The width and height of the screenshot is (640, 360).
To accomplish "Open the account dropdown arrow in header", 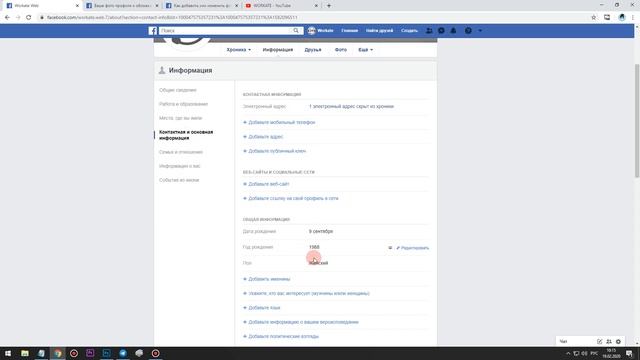I will [480, 31].
